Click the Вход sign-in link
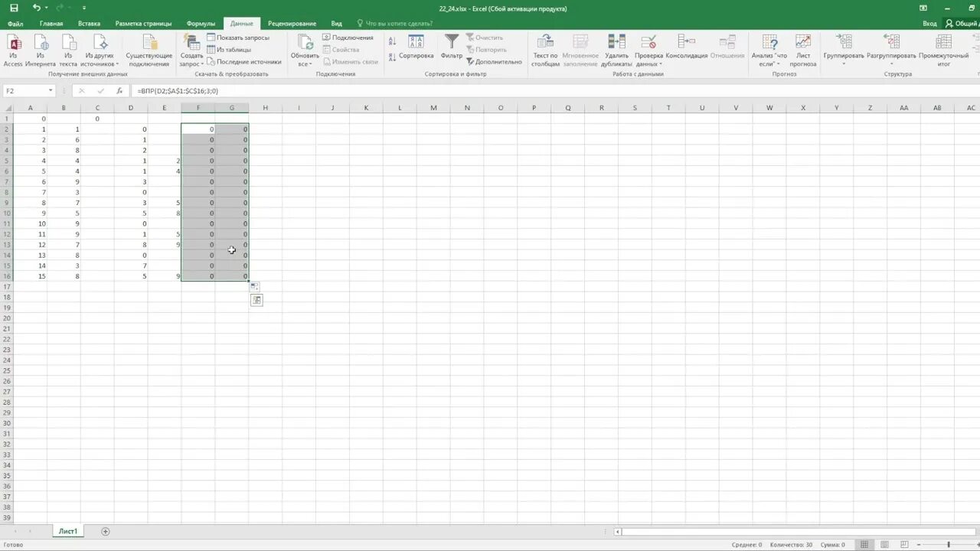The image size is (980, 551). click(929, 24)
